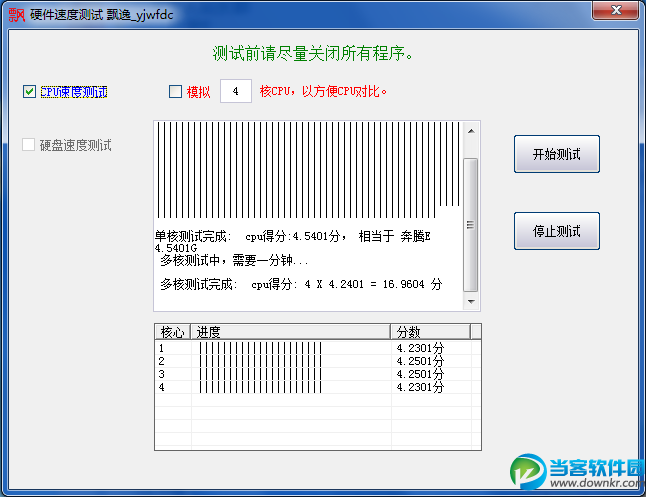Start the test with 开始测试 button

(x=557, y=154)
